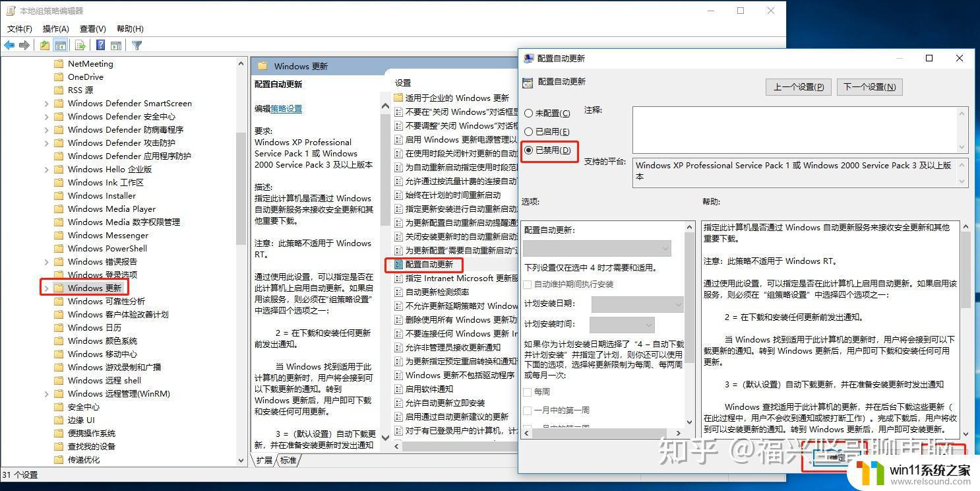Open the 计划安装日期 dropdown
Screen dimensions: 980x491
[x=638, y=304]
